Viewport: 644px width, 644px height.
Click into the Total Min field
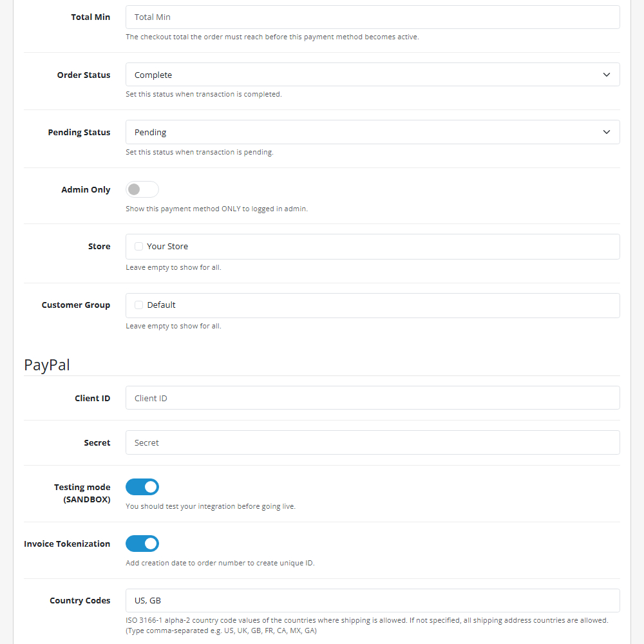[x=372, y=17]
